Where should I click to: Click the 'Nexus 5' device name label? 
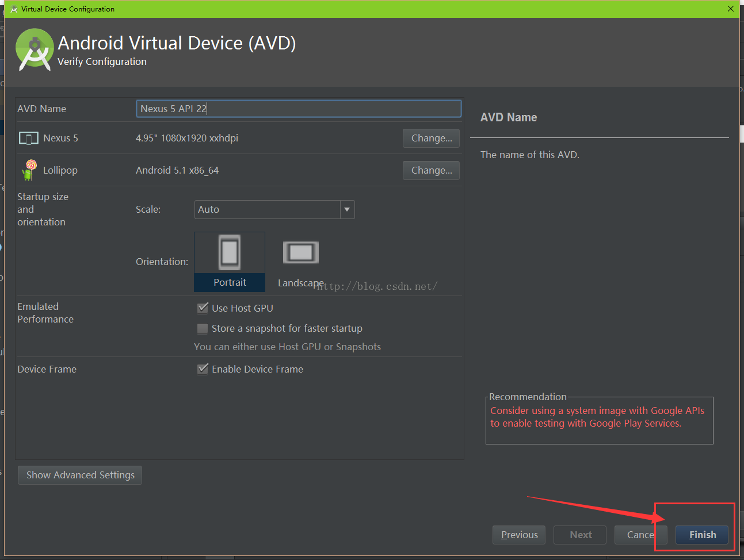point(60,138)
